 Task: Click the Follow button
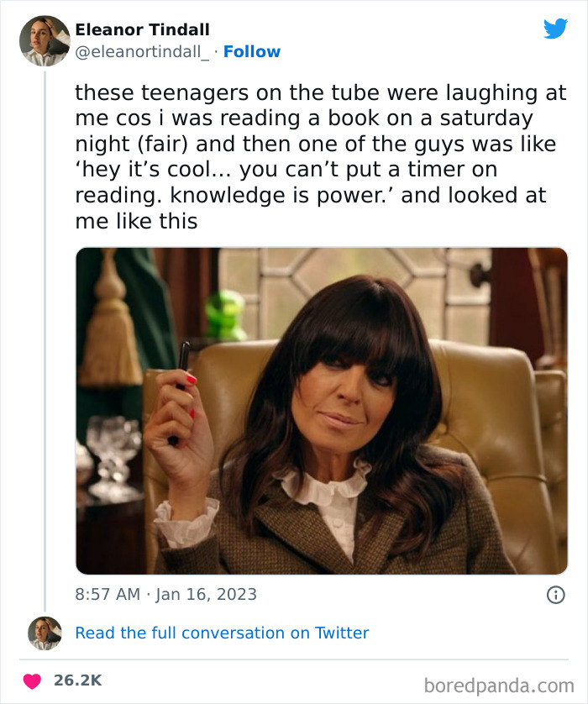coord(253,51)
